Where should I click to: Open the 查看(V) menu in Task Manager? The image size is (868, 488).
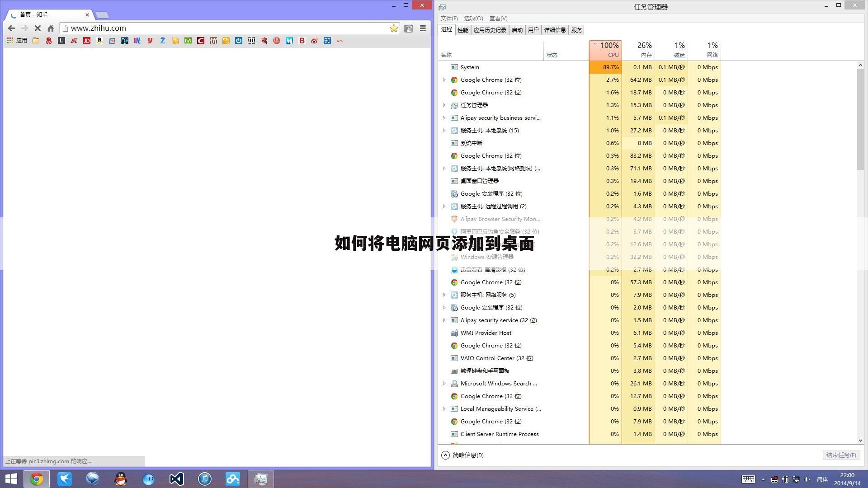coord(498,18)
